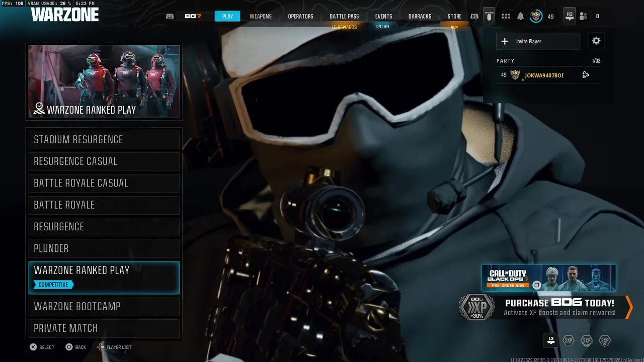Click the R3 social shortcut icon
Image resolution: width=644 pixels, height=362 pixels.
point(569,16)
